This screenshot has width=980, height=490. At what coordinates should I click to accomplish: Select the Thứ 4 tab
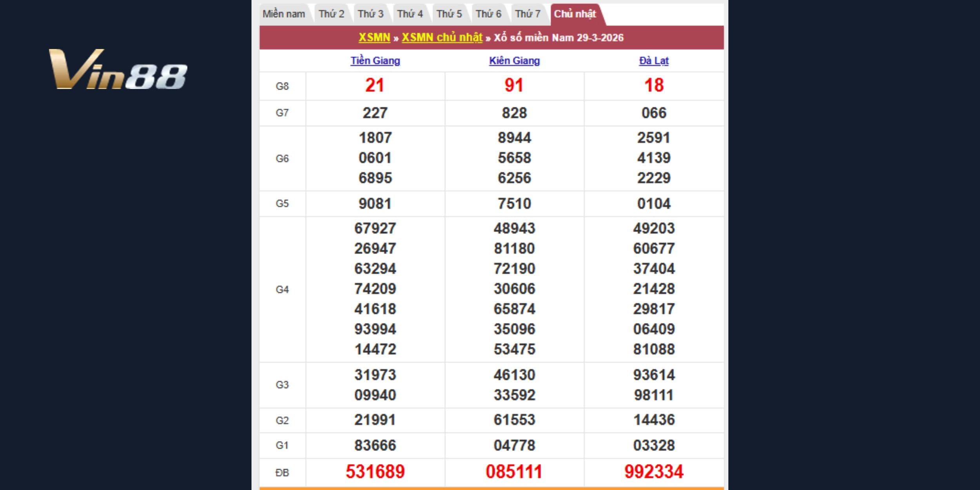pos(410,14)
